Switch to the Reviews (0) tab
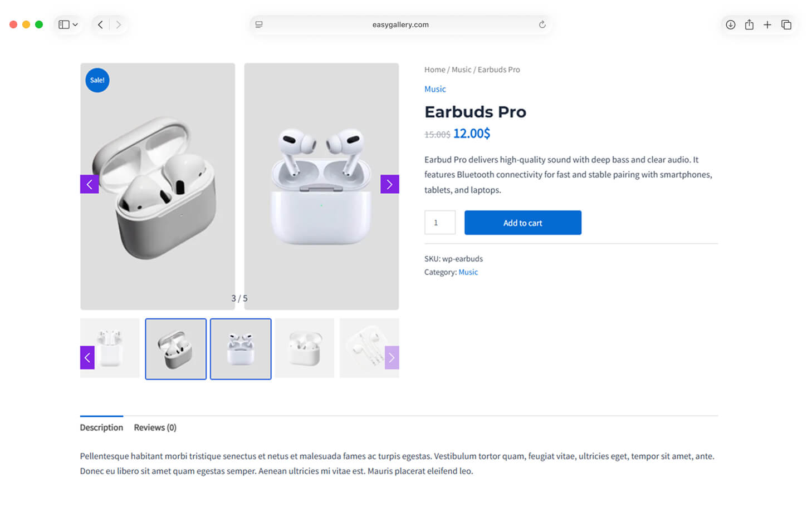This screenshot has height=517, width=812. click(x=155, y=427)
